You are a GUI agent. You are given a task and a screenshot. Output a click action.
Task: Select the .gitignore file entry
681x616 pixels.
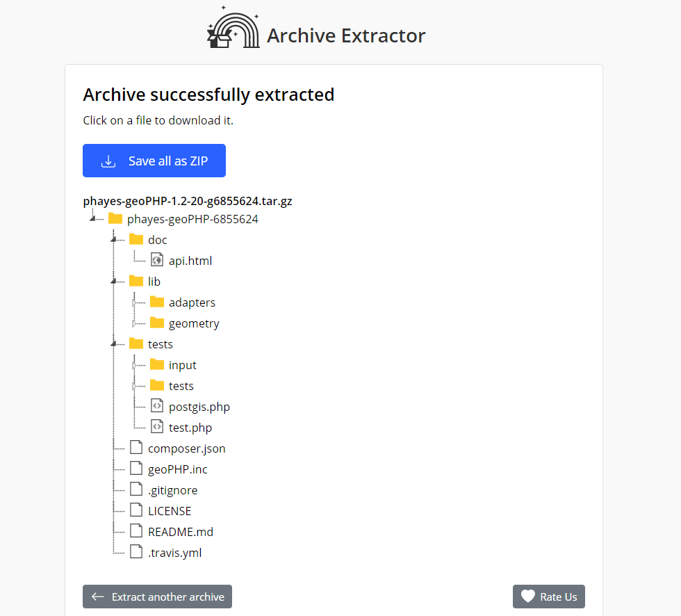(172, 490)
